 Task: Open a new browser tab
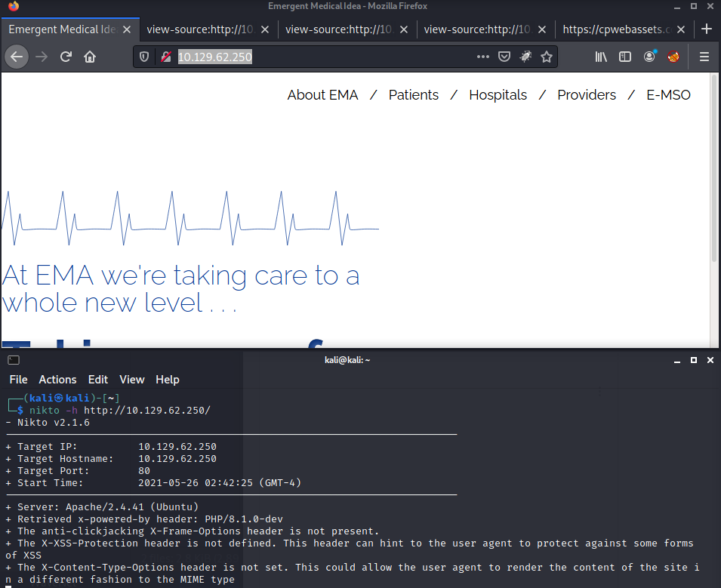pos(707,29)
